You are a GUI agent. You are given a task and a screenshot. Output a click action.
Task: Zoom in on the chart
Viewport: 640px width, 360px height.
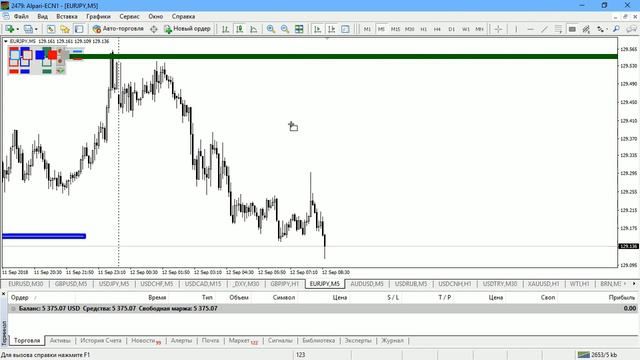pyautogui.click(x=271, y=29)
